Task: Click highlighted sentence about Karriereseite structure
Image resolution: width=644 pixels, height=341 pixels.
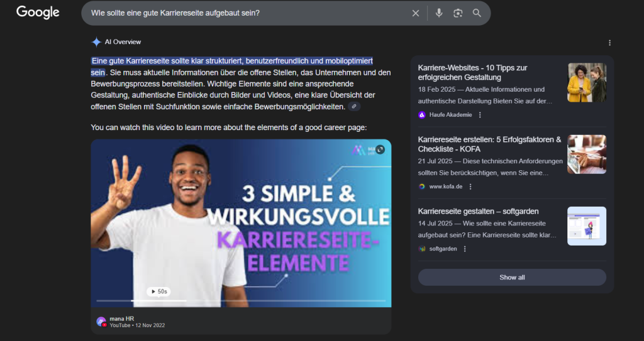Action: [x=231, y=67]
